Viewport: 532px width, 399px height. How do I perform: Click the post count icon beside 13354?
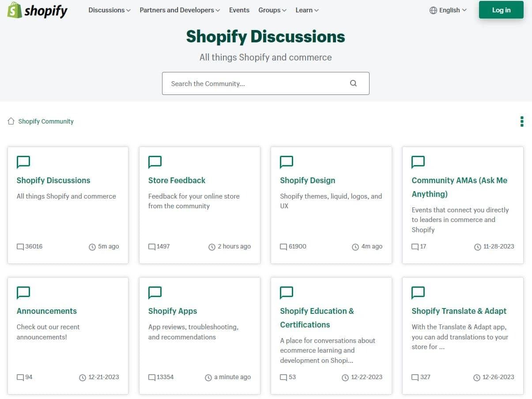(x=152, y=377)
